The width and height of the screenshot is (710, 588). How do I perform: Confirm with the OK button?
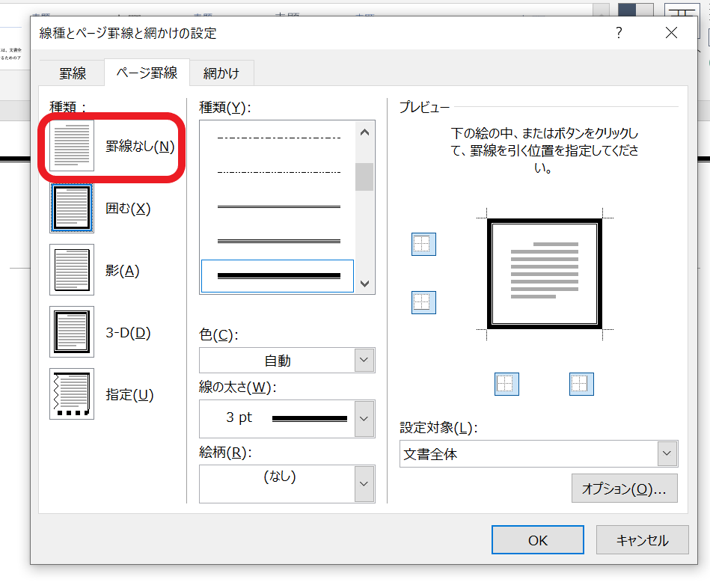click(537, 540)
